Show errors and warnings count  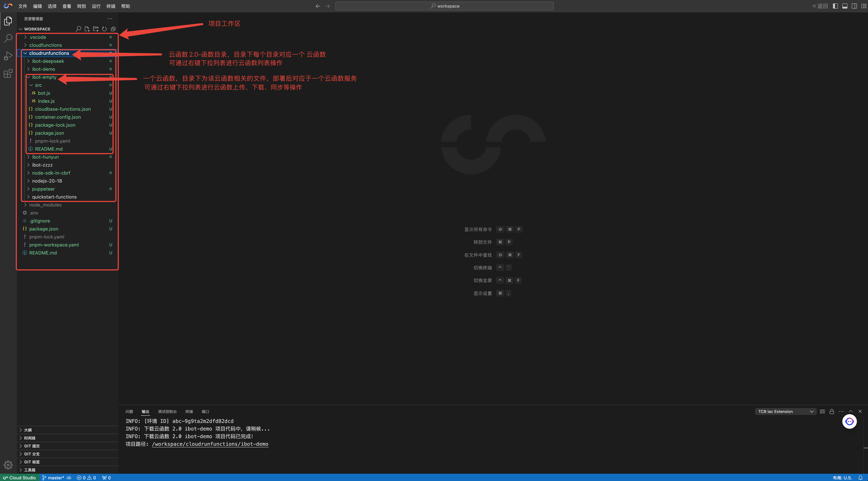[86, 478]
